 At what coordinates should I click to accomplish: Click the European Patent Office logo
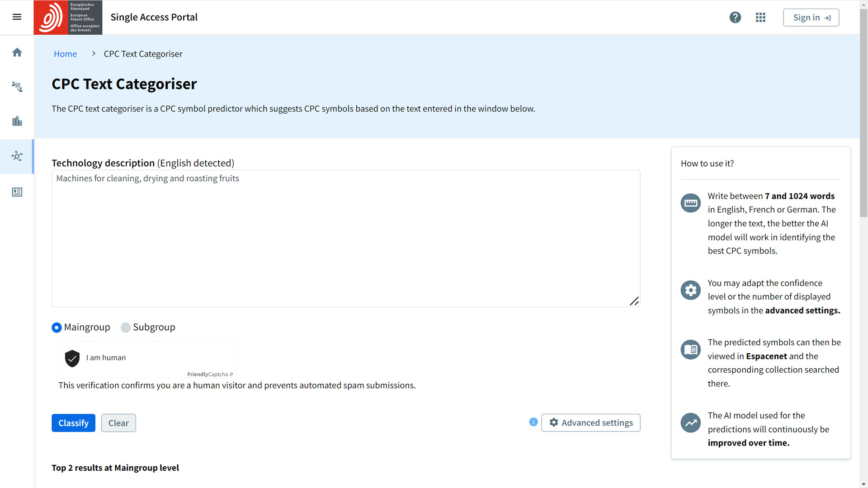(67, 17)
